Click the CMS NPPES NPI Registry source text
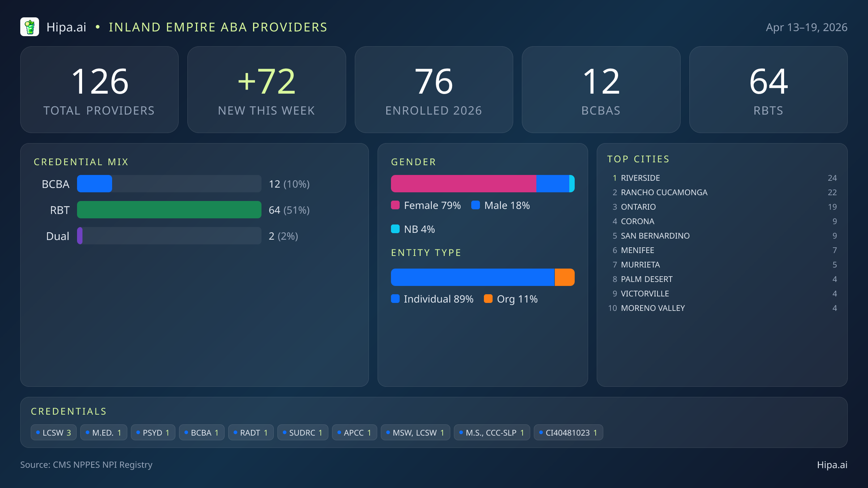The height and width of the screenshot is (488, 868). pos(86,465)
